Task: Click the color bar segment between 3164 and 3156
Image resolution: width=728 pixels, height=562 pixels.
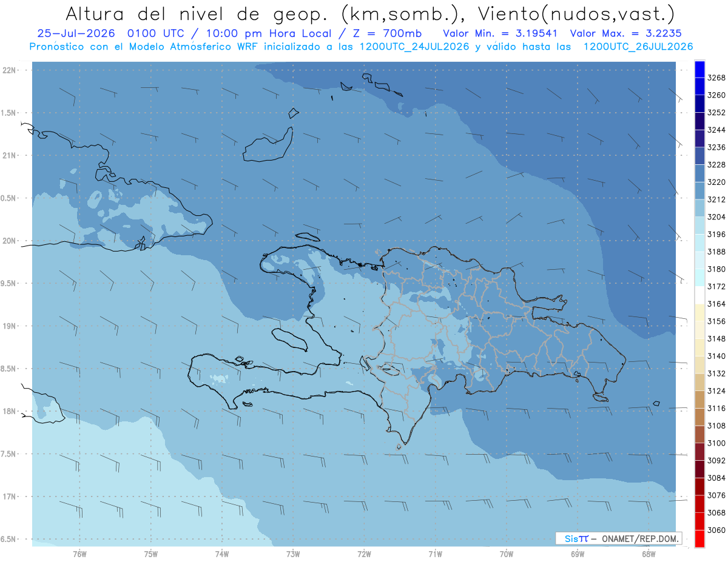Action: 699,312
